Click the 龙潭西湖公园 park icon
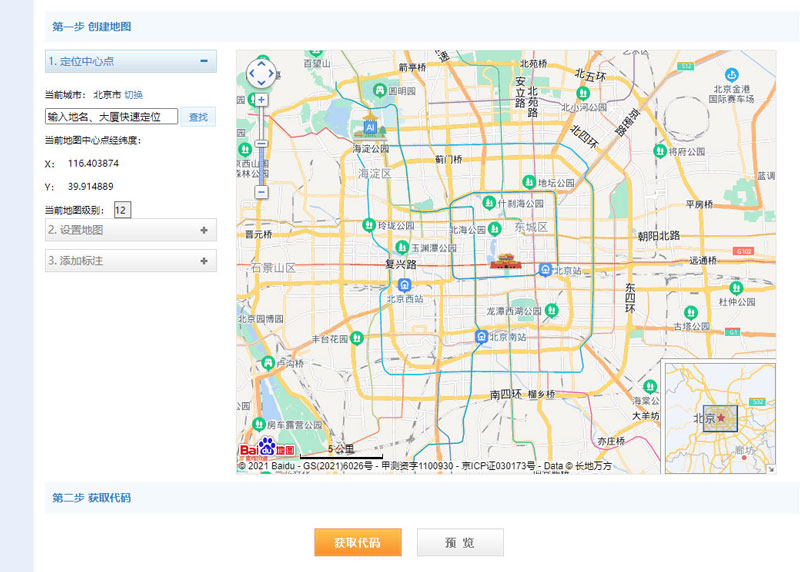The image size is (800, 572). 552,310
